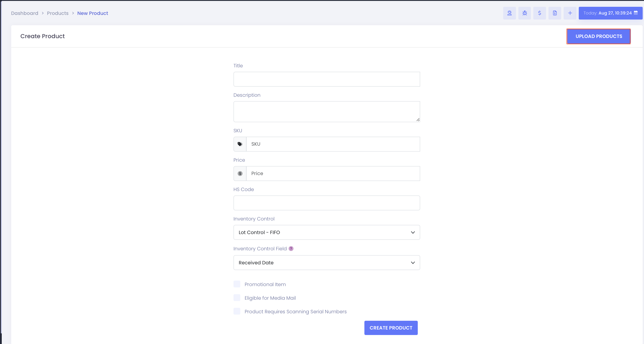This screenshot has width=644, height=344.
Task: Click into the HS Code field
Action: tap(326, 203)
